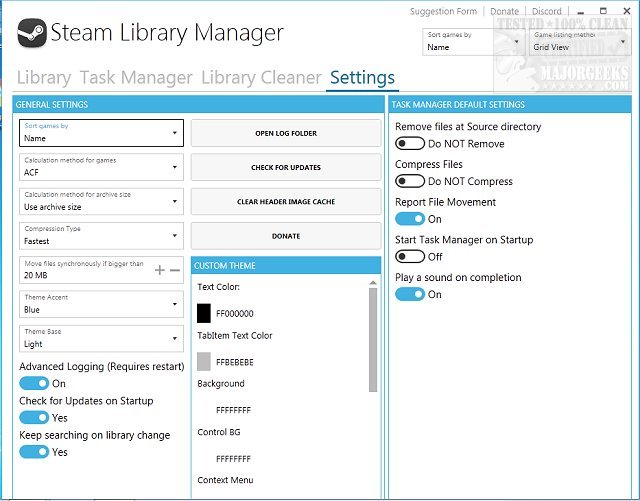The image size is (640, 501).
Task: Toggle Play a sound on completion
Action: click(410, 294)
